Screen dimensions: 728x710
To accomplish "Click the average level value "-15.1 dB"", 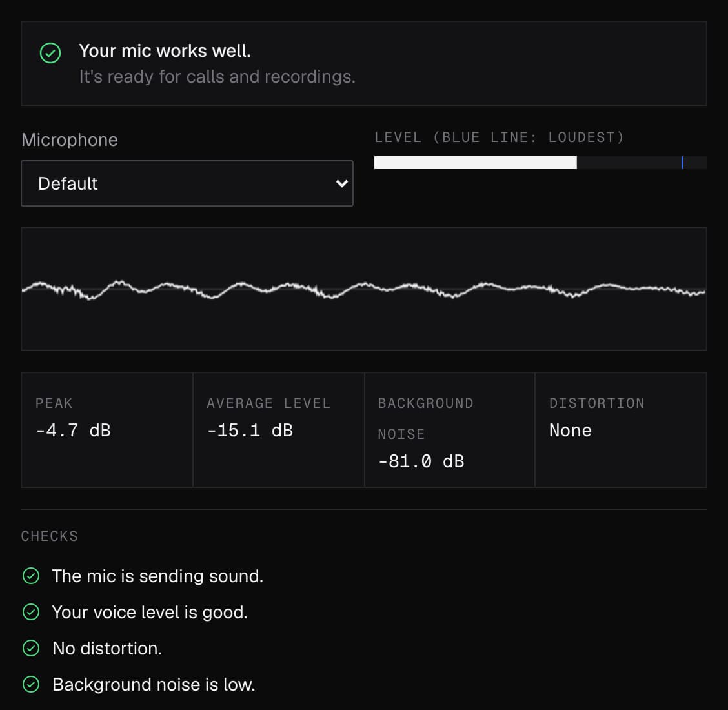I will coord(250,431).
